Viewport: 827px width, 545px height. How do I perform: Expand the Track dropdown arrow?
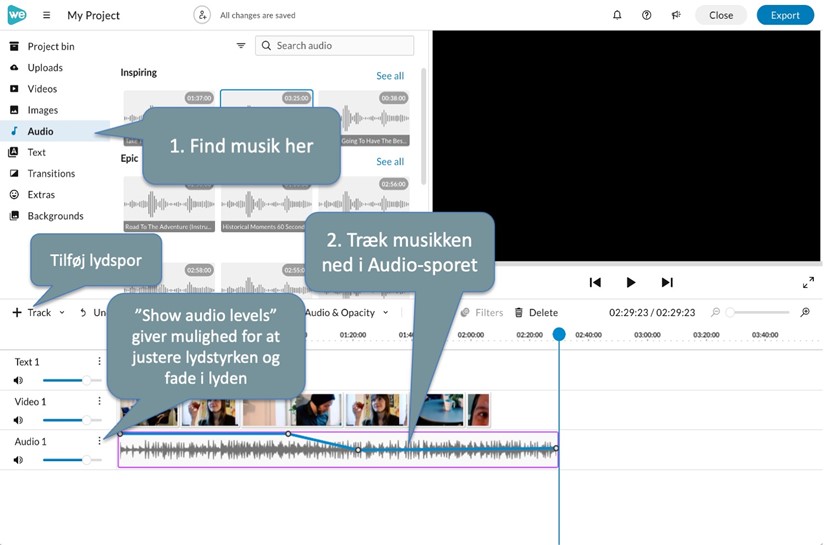coord(62,312)
